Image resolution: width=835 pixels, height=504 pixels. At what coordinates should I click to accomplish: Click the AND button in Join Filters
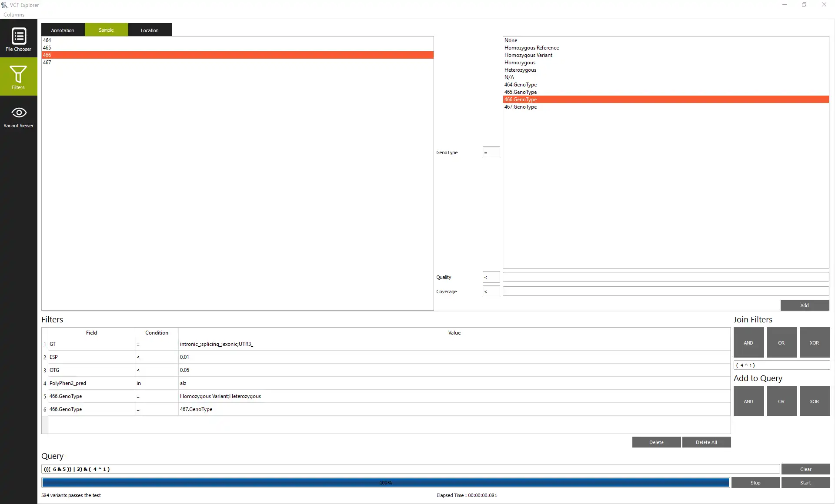pos(748,342)
